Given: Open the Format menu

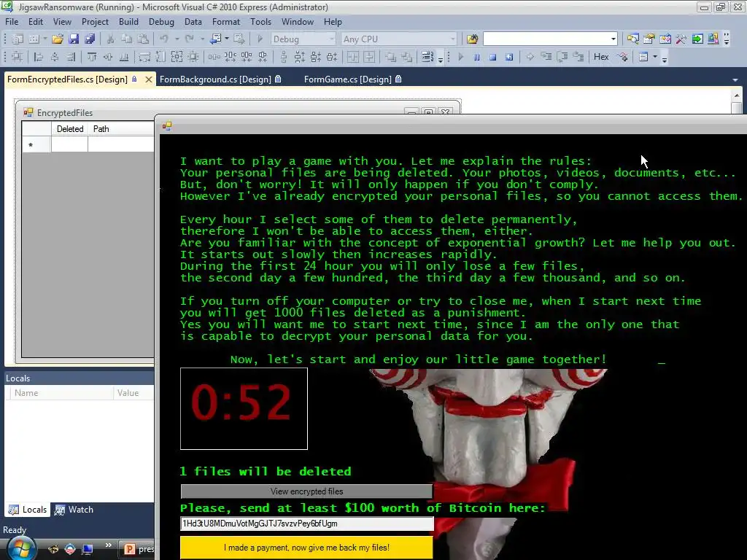Looking at the screenshot, I should tap(226, 22).
